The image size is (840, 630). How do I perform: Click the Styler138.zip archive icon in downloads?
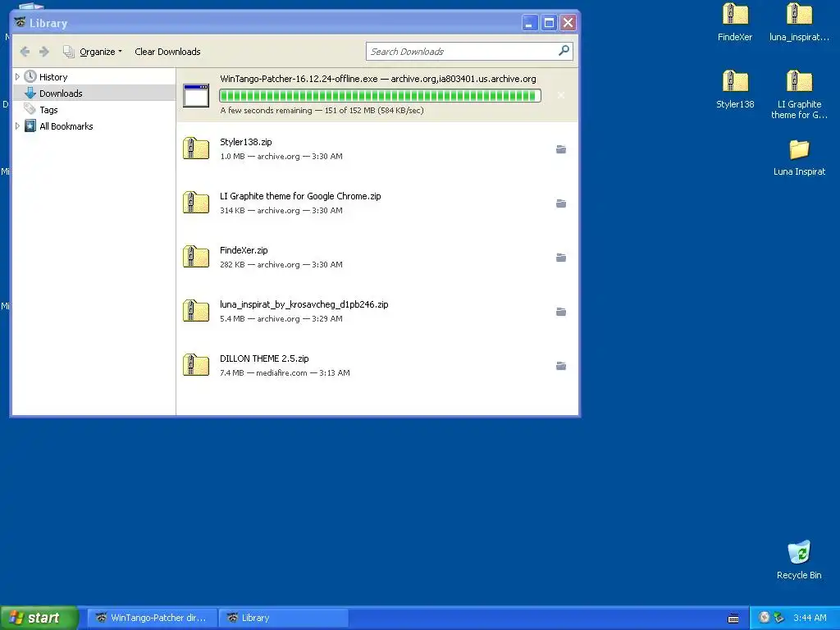[x=196, y=148]
